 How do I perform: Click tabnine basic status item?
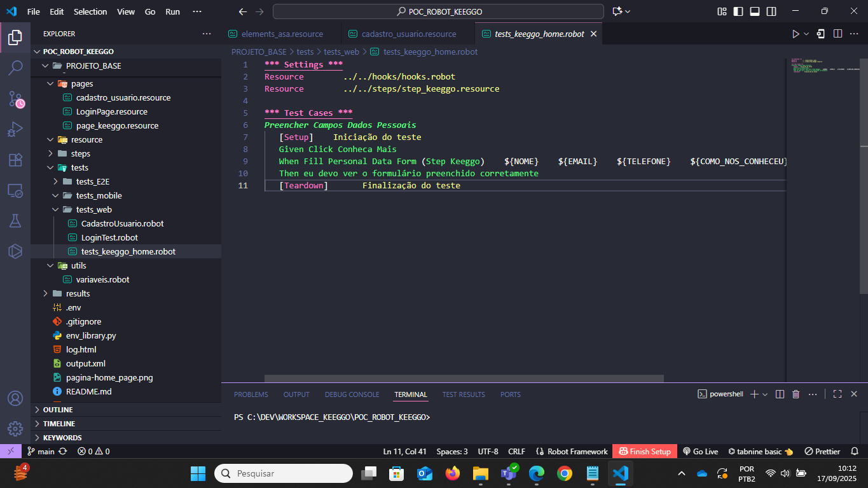coord(761,451)
